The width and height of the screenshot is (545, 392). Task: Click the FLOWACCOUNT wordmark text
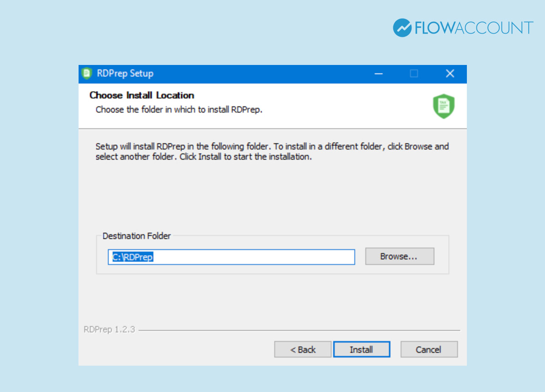[474, 28]
